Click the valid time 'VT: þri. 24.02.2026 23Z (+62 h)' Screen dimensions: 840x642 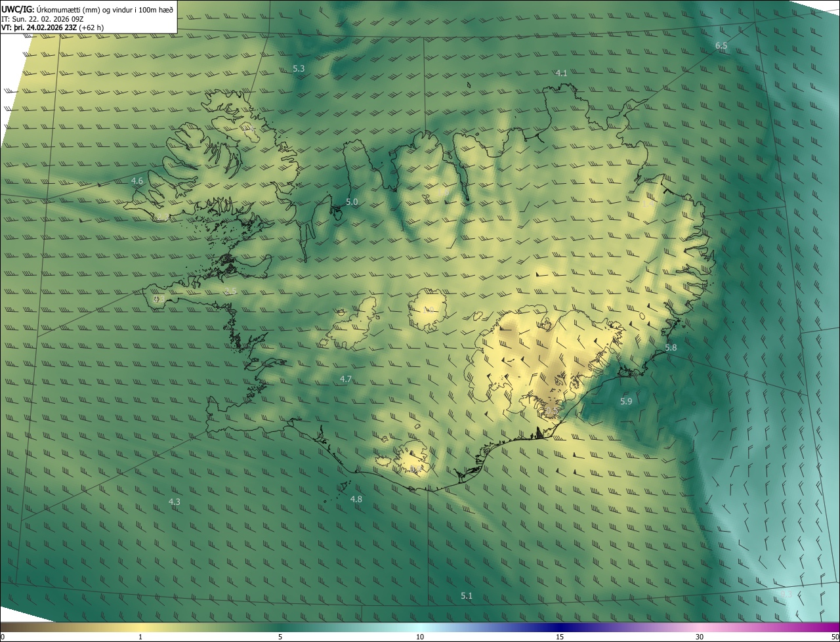pos(52,28)
